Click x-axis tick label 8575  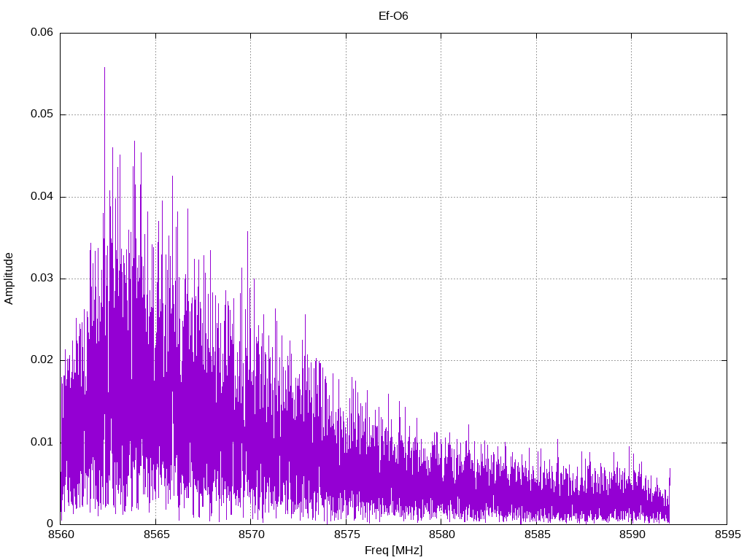(x=347, y=534)
